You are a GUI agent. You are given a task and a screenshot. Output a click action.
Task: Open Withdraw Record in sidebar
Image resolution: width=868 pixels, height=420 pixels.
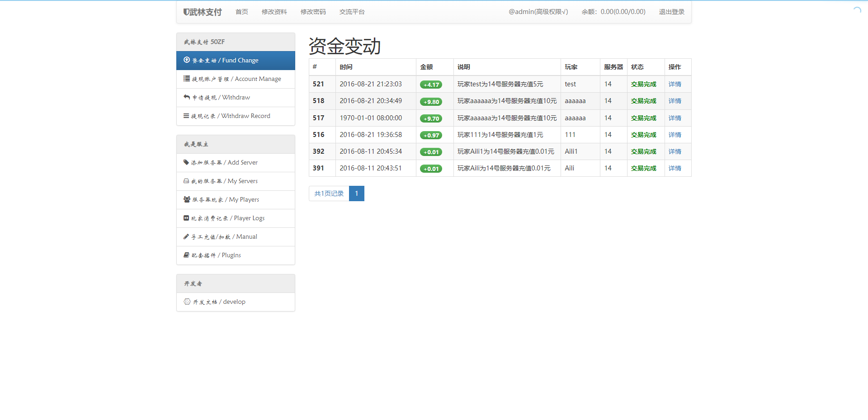(236, 116)
